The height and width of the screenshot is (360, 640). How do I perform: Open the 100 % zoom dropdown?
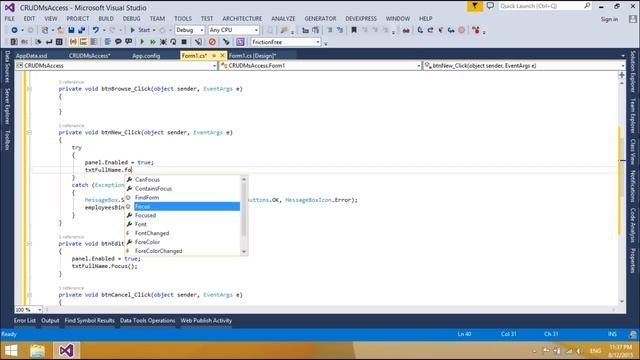29,310
